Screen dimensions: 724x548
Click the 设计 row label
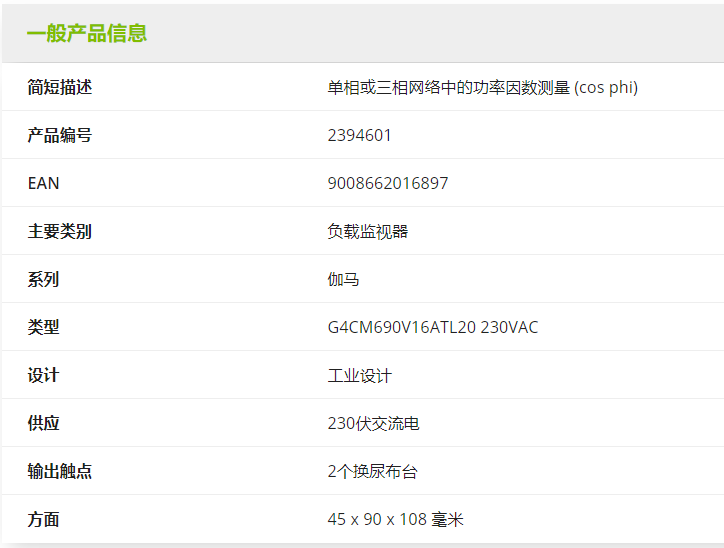point(43,375)
